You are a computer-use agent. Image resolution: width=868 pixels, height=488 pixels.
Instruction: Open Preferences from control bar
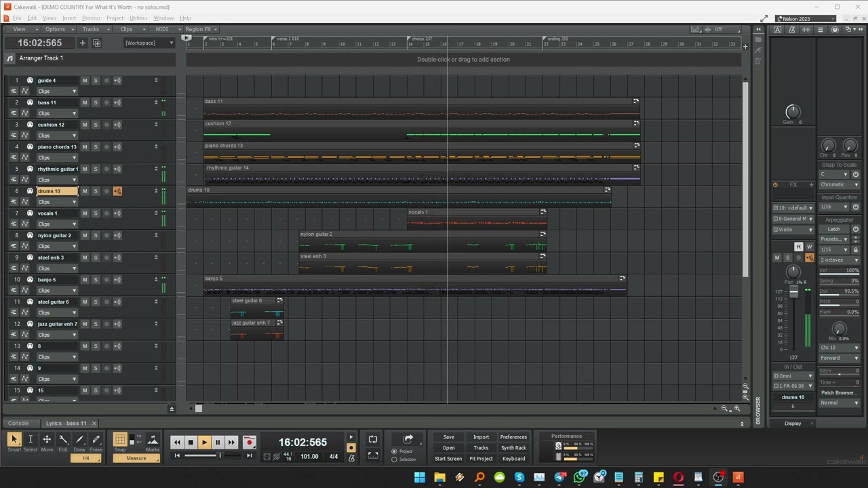tap(513, 437)
